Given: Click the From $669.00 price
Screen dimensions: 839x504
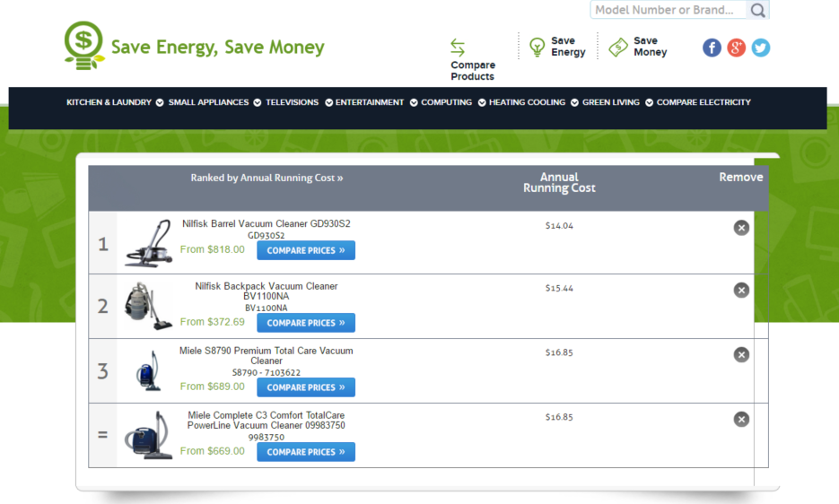Looking at the screenshot, I should (213, 451).
